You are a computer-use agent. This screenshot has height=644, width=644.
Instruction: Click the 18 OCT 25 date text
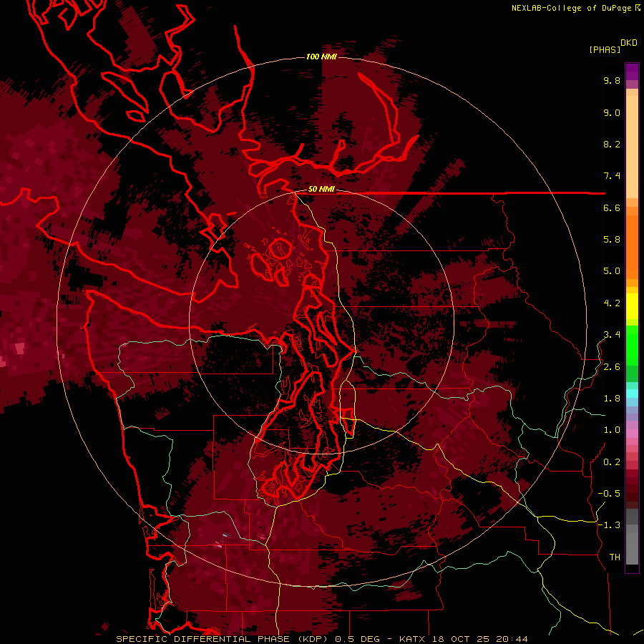coord(460,639)
